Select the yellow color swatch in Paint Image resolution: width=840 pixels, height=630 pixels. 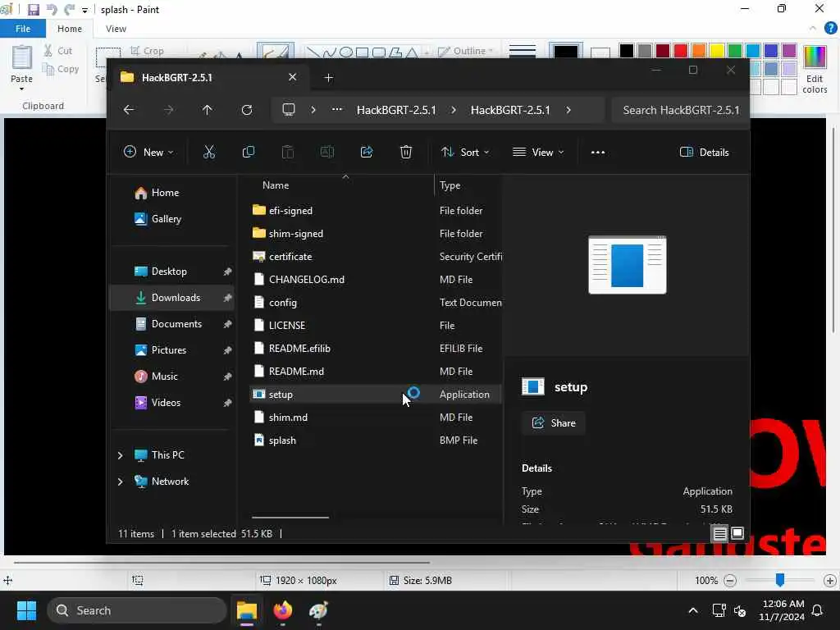[717, 51]
